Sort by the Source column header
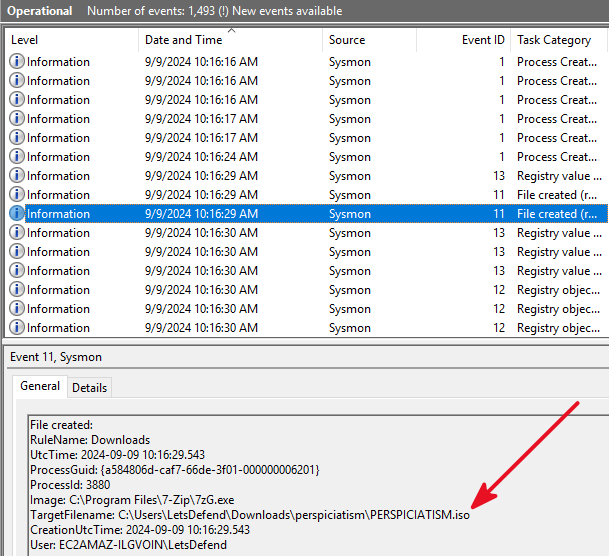 369,40
